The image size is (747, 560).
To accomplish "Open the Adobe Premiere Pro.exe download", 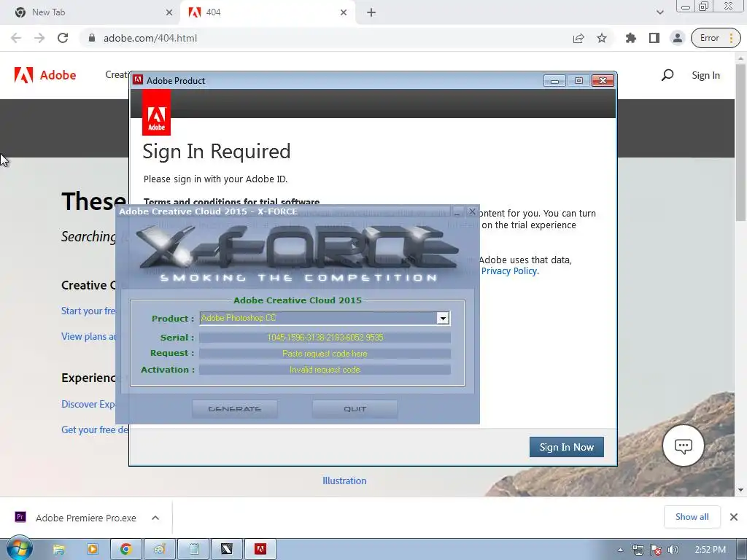I will click(76, 518).
